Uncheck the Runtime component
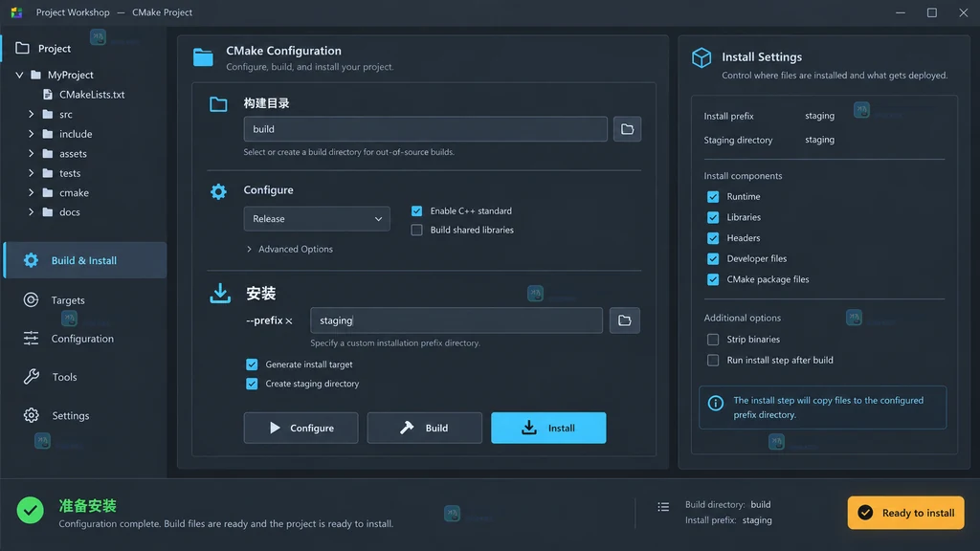This screenshot has width=980, height=551. pyautogui.click(x=713, y=197)
